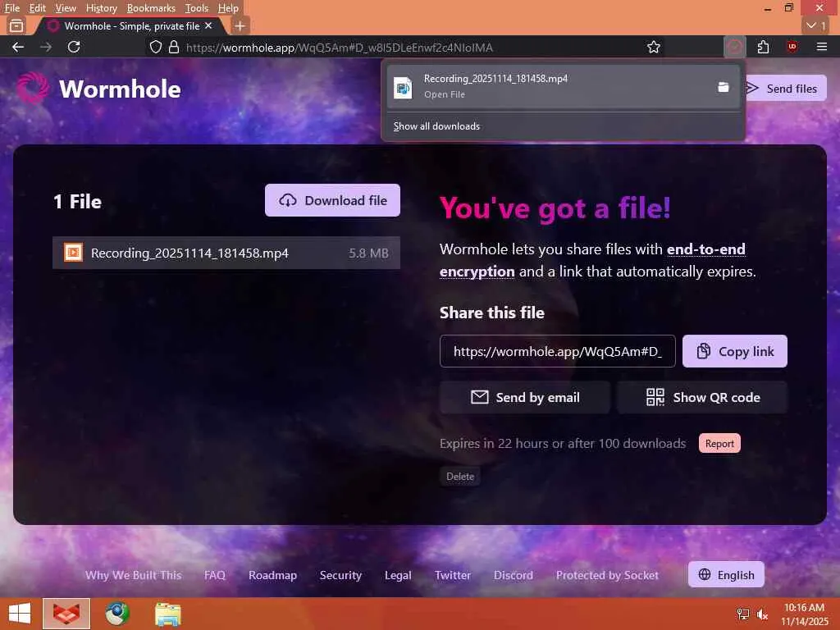Screen dimensions: 840x630
Task: Open the Help menu
Action: [x=228, y=8]
